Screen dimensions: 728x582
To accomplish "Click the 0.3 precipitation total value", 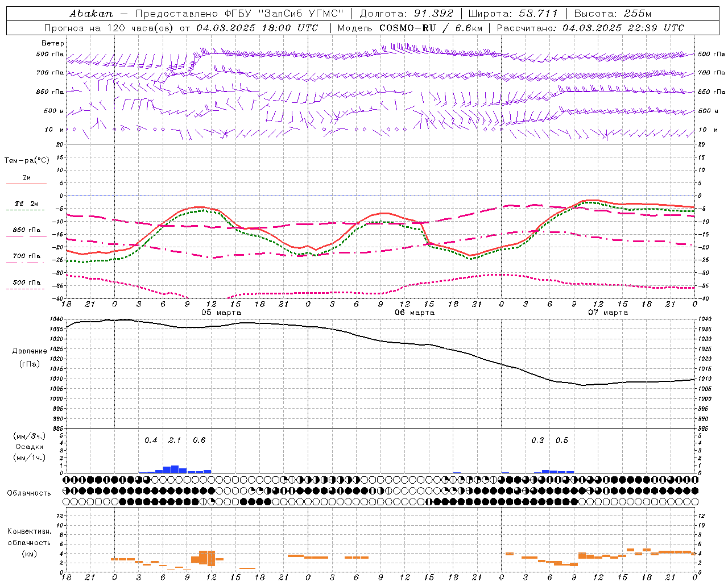I will tap(537, 440).
